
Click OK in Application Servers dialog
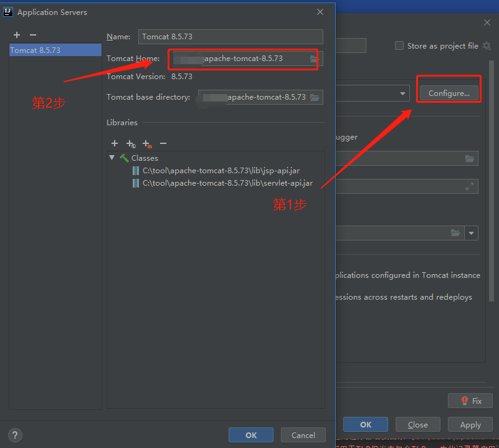[251, 435]
